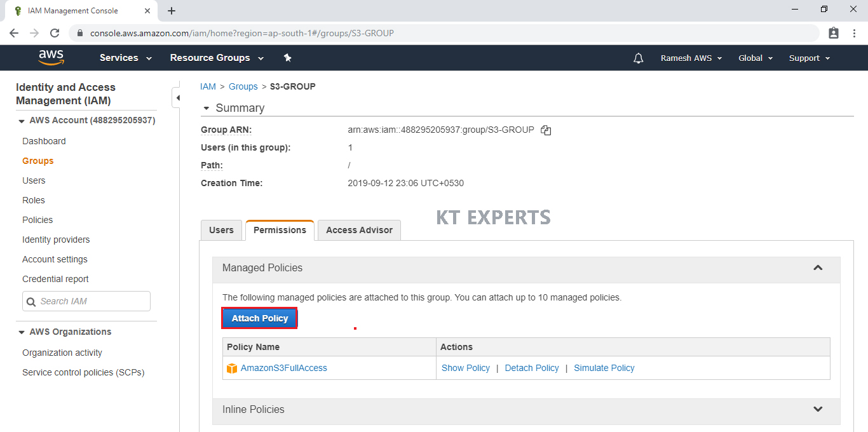Expand the Inline Policies section
Image resolution: width=868 pixels, height=432 pixels.
click(818, 410)
